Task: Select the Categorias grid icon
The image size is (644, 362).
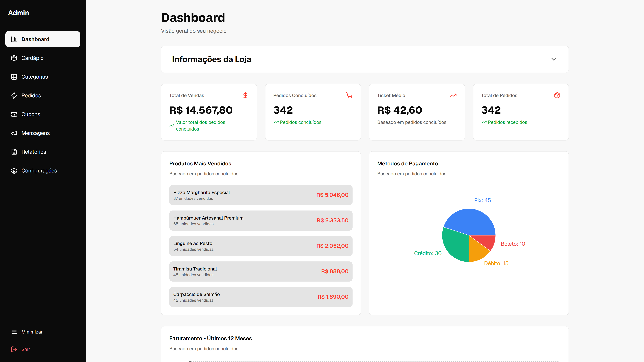Action: click(14, 77)
